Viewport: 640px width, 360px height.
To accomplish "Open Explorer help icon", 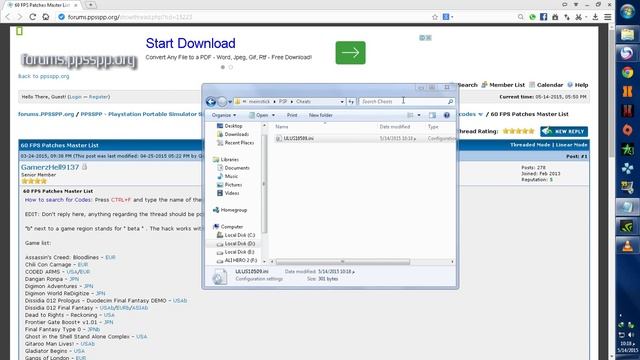I will point(447,116).
